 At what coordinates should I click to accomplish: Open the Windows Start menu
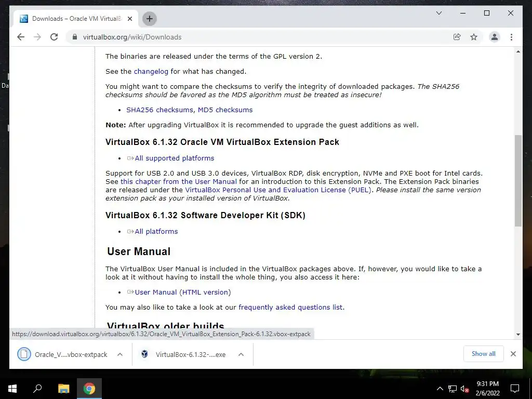click(x=12, y=389)
